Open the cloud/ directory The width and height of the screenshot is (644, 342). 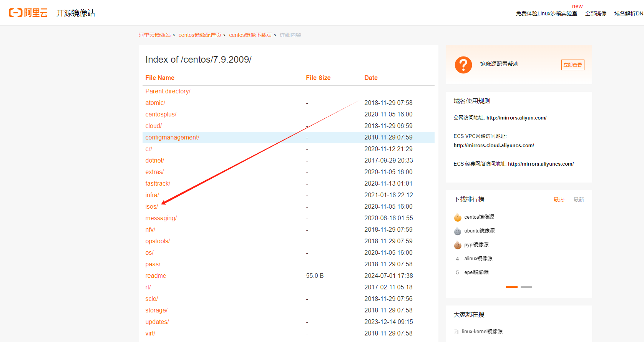click(x=154, y=126)
